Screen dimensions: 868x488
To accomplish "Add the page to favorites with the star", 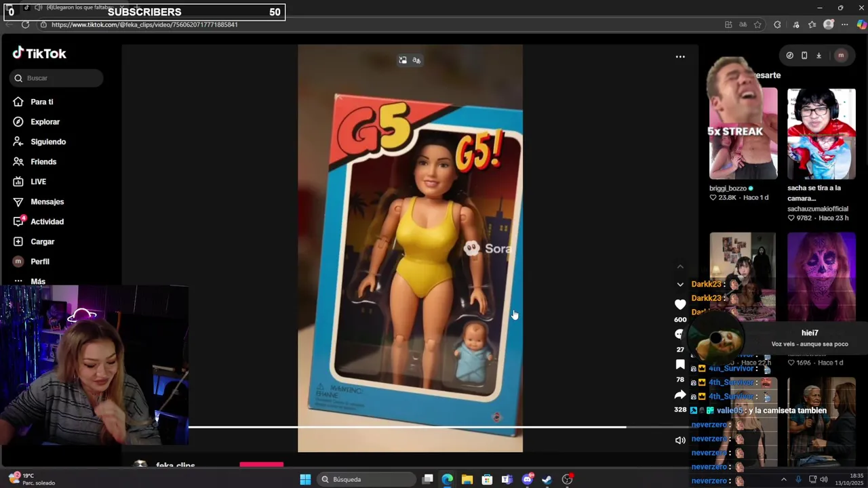I will click(x=757, y=24).
